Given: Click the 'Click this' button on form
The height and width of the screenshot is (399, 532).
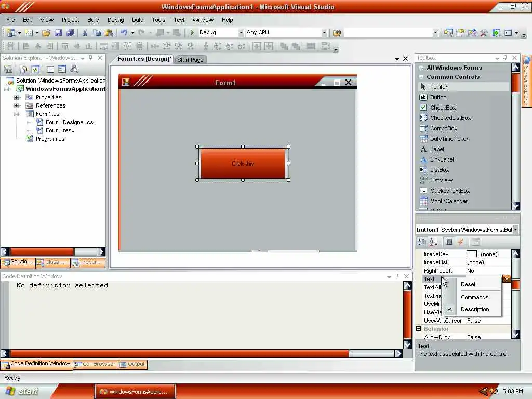Looking at the screenshot, I should [243, 164].
